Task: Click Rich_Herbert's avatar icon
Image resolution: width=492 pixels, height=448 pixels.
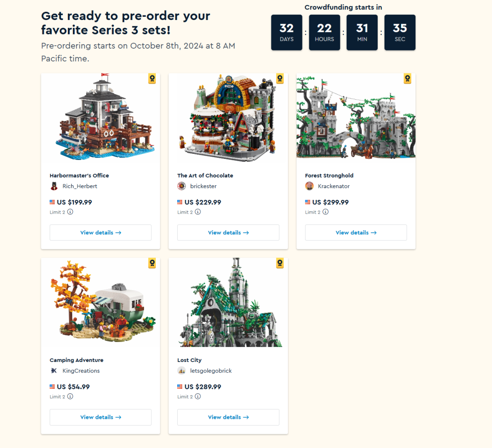Action: click(x=54, y=186)
